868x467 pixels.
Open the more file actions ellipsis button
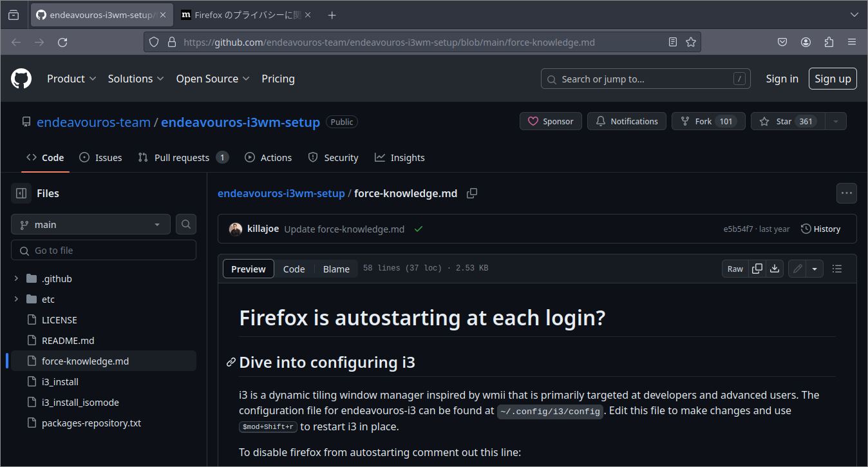tap(847, 193)
